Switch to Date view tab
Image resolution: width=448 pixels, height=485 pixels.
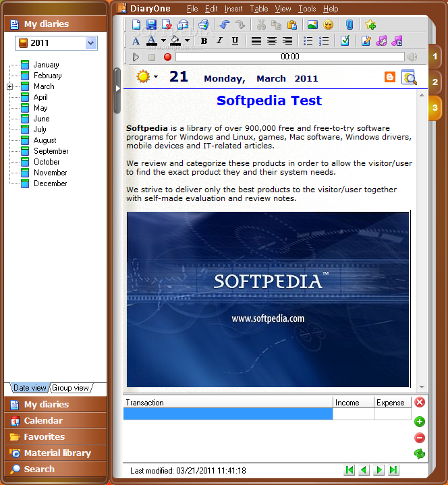(30, 388)
